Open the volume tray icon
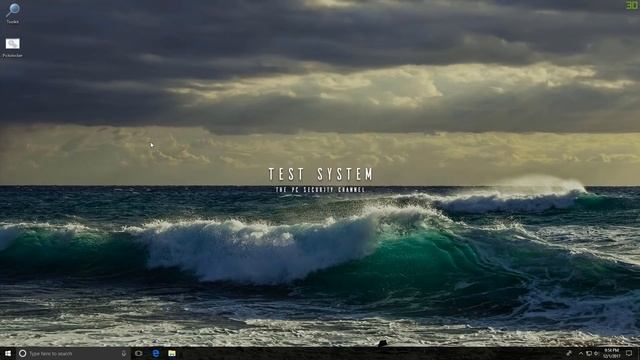The image size is (640, 360). 596,353
